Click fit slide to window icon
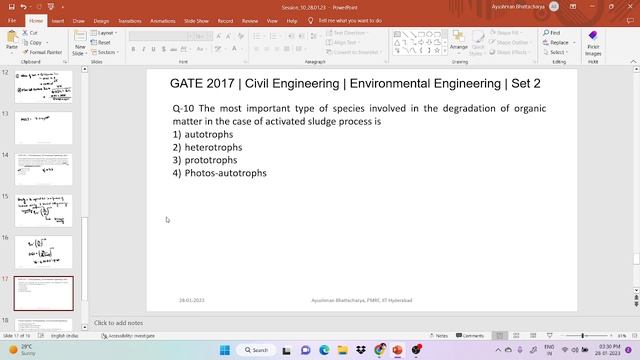The image size is (640, 360). 635,336
